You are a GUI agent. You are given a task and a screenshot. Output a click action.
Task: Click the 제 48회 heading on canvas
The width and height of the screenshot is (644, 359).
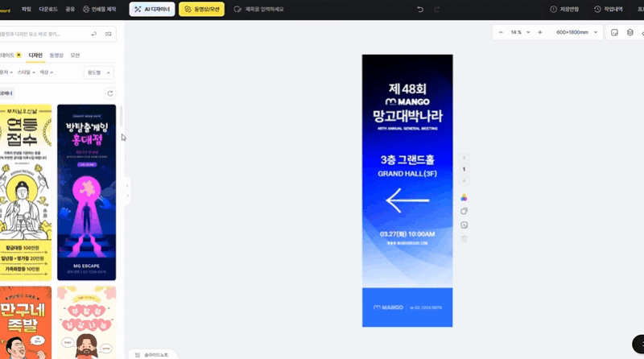407,89
